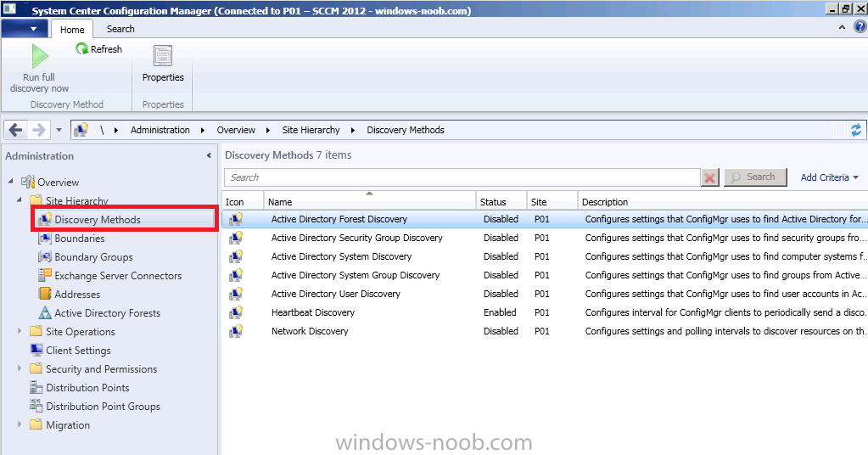Expand the Migration folder
868x455 pixels.
pos(20,424)
